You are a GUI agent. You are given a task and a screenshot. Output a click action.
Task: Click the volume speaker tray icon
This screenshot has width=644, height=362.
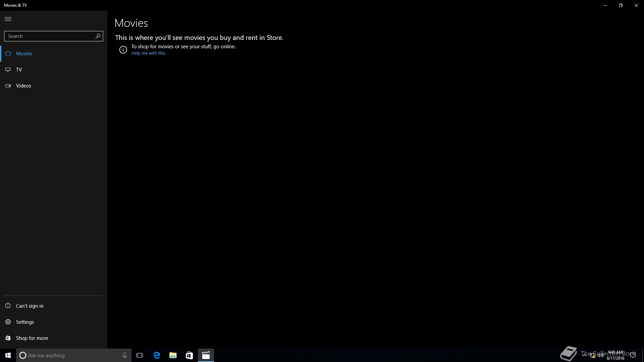pyautogui.click(x=600, y=355)
